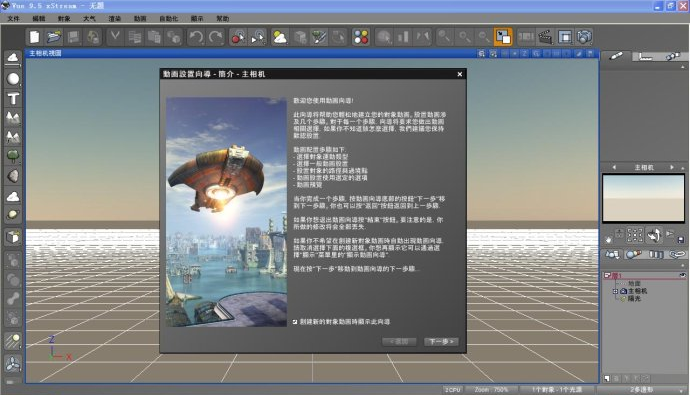This screenshot has width=690, height=395.
Task: Open the 动画 menu
Action: click(140, 18)
